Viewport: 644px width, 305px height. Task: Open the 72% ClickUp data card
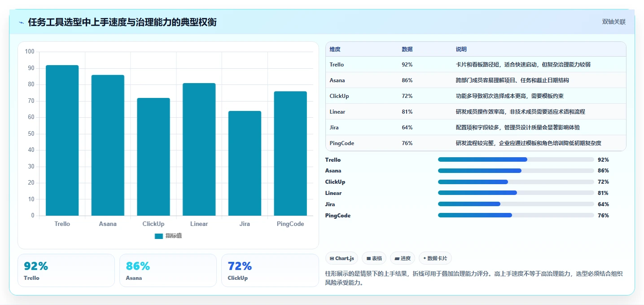tap(270, 270)
